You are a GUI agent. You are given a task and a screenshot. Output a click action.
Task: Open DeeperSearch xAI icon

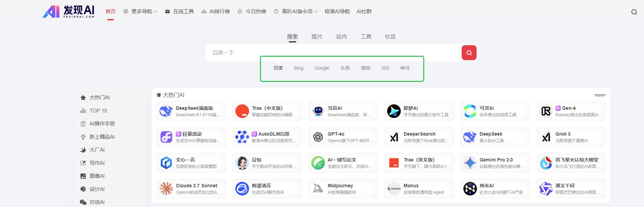[x=394, y=137]
